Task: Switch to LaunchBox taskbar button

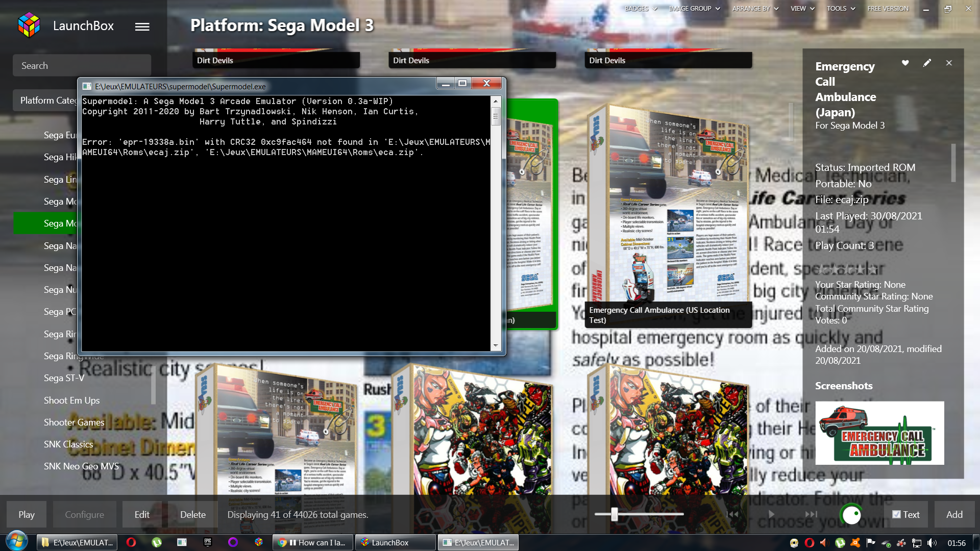Action: [396, 542]
